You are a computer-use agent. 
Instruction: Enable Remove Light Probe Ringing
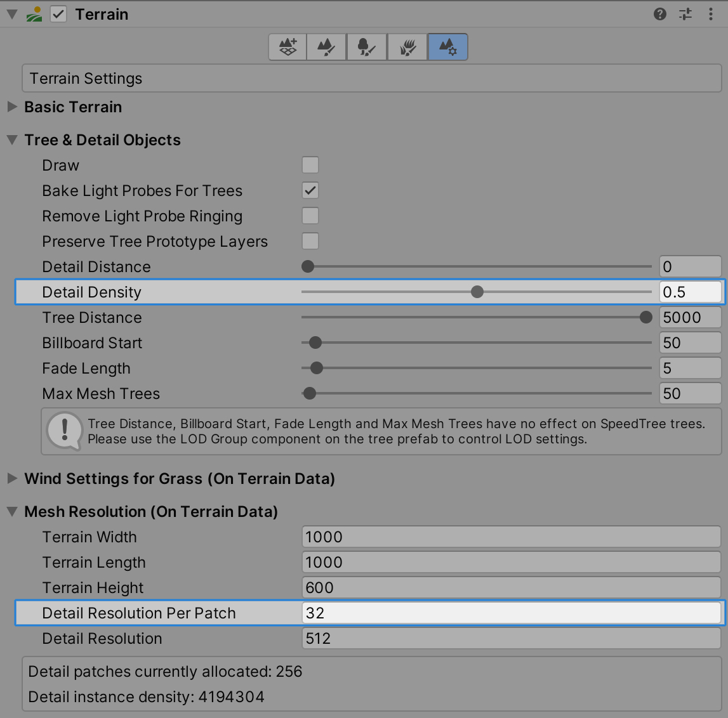point(310,216)
